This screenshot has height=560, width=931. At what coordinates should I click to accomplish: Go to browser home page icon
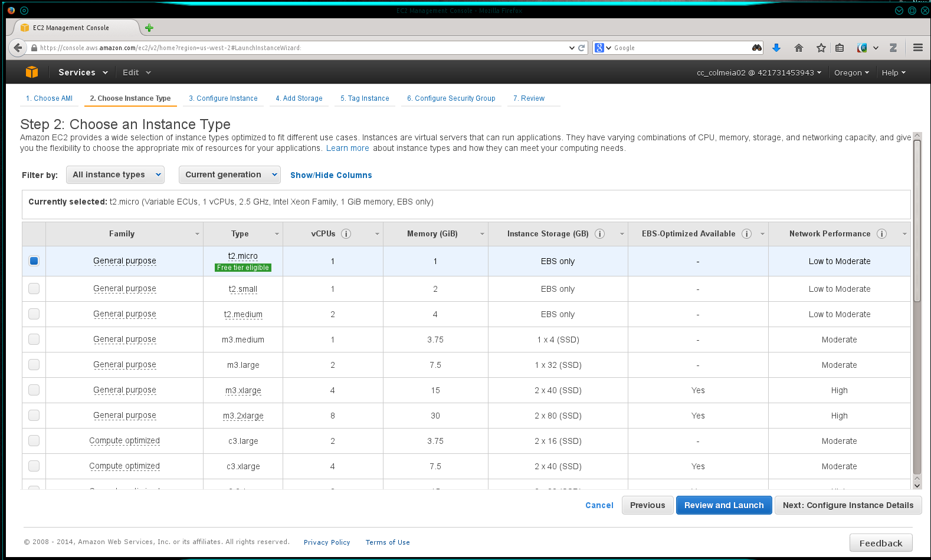point(799,48)
